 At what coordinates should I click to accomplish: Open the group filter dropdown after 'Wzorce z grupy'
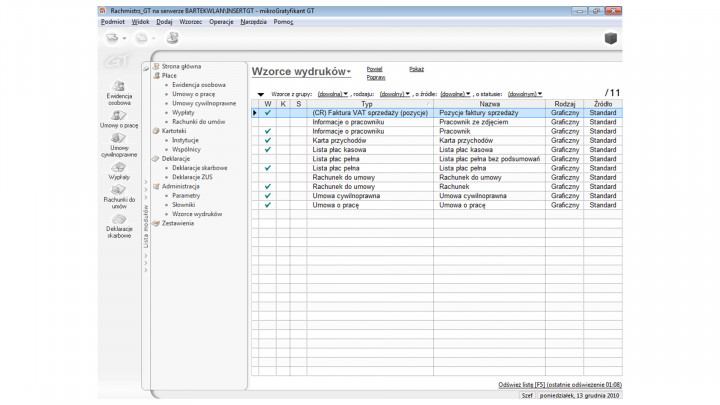[334, 94]
